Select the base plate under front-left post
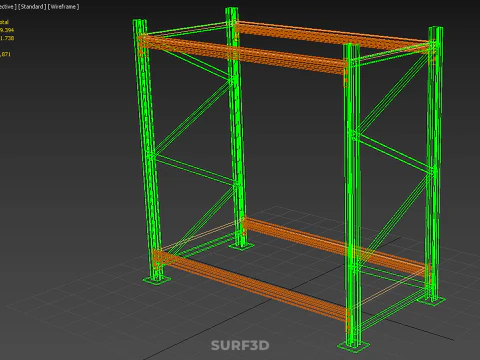Viewport: 480px width, 360px height. pyautogui.click(x=157, y=280)
